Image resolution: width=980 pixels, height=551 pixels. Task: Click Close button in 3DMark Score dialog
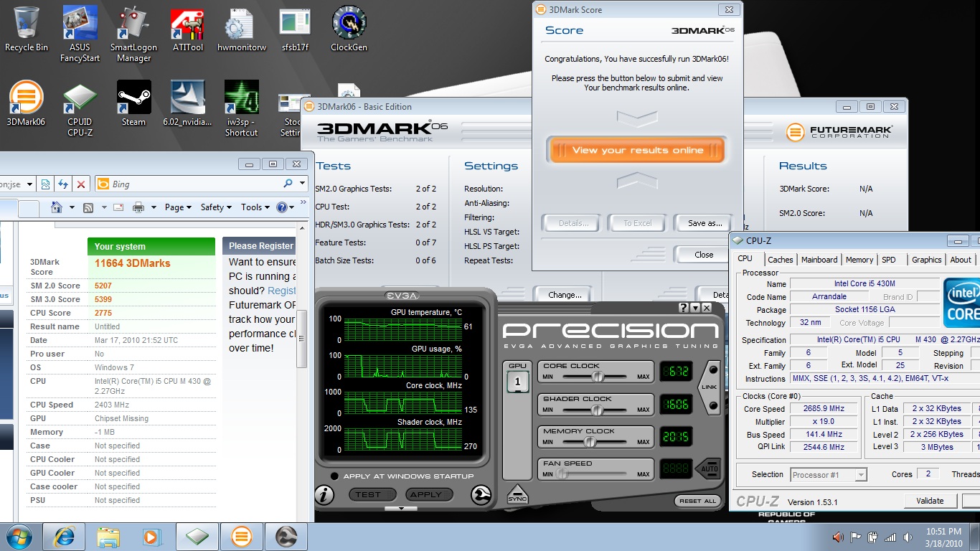point(705,255)
